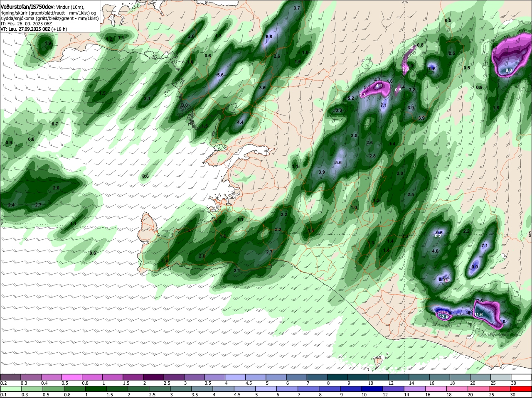Click the 6.8 precipitation value on the map

268,37
